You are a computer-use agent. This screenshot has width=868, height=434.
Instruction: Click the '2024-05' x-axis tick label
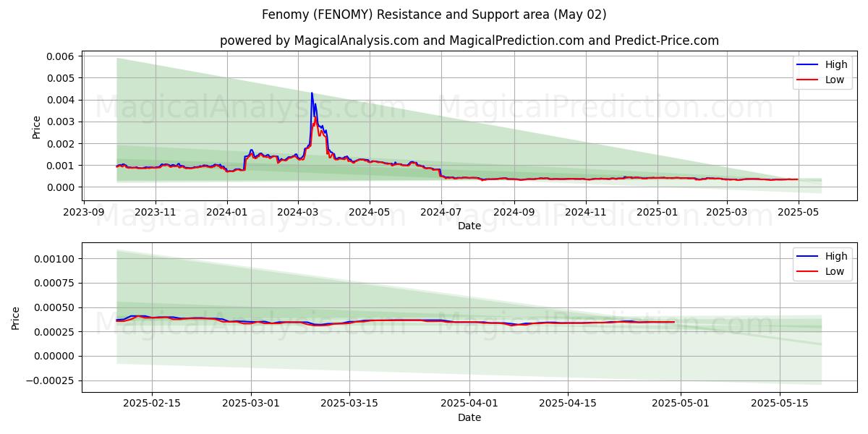click(370, 211)
